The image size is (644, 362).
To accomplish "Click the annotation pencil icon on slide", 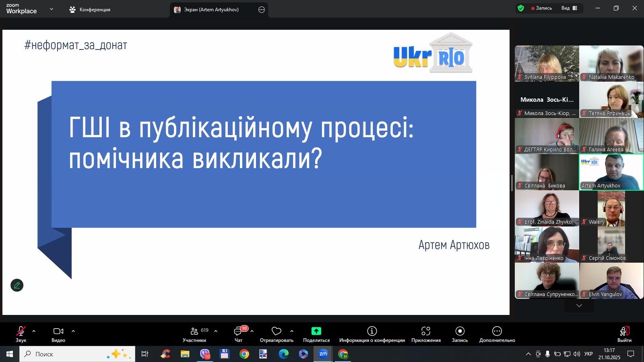I will tap(17, 285).
